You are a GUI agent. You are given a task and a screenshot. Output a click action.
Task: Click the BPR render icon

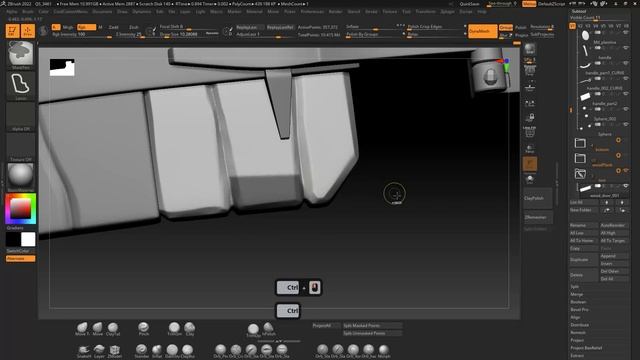point(530,49)
